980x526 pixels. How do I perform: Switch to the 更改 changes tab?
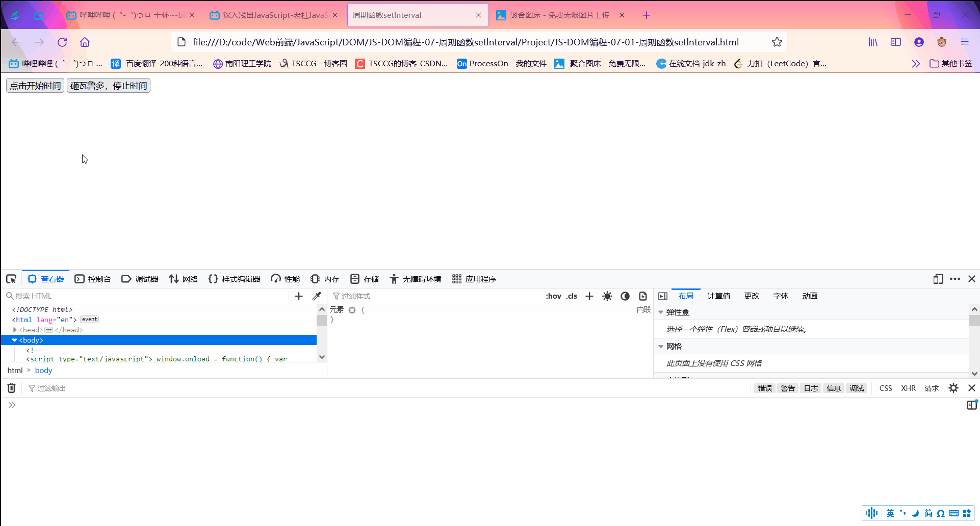pos(752,296)
